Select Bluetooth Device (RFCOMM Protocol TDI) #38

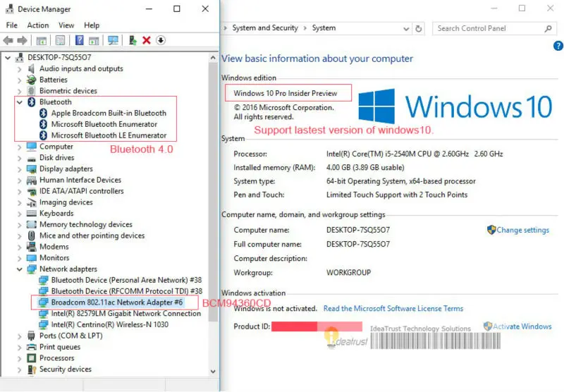coord(127,291)
